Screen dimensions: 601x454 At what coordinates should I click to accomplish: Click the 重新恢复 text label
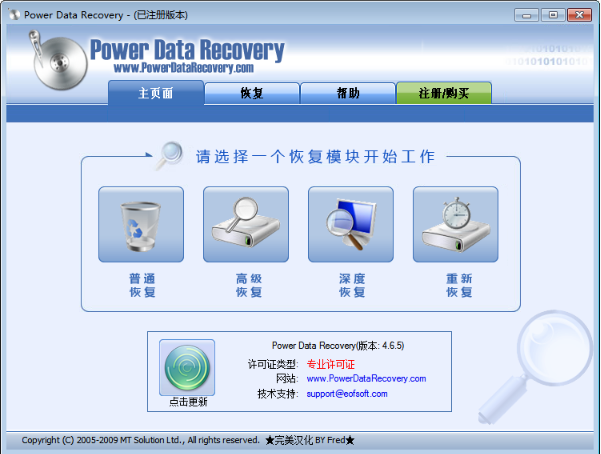(459, 285)
